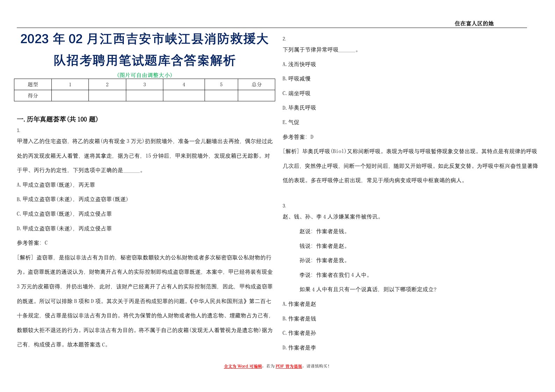Select option 'B.呼吸减慢'
The image size is (555, 392).
[297, 79]
